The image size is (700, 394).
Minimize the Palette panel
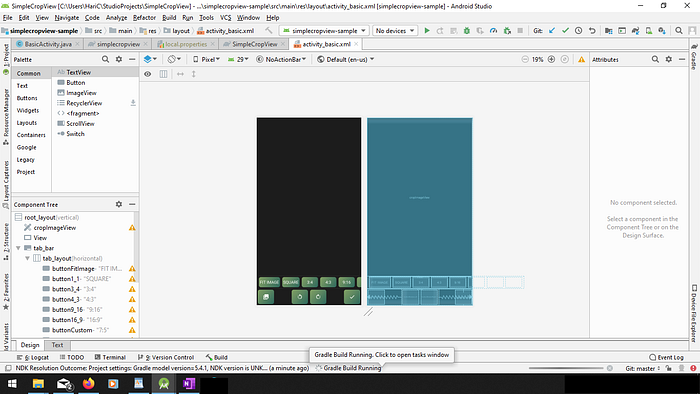pyautogui.click(x=132, y=59)
